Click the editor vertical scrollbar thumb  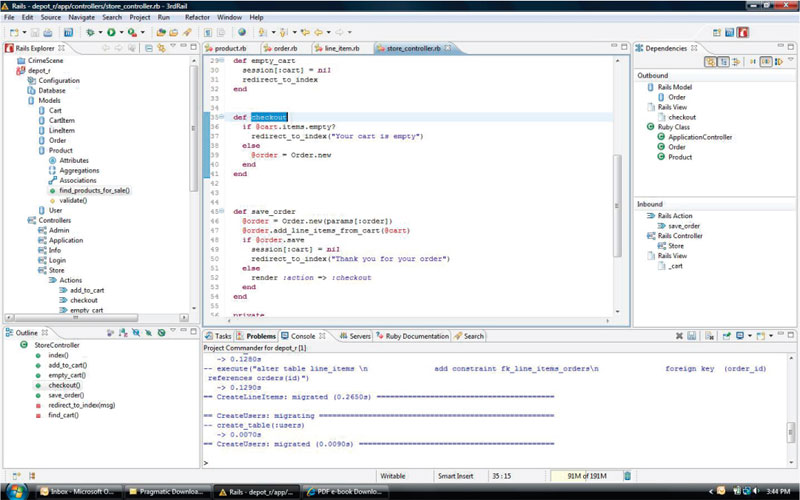click(x=617, y=206)
